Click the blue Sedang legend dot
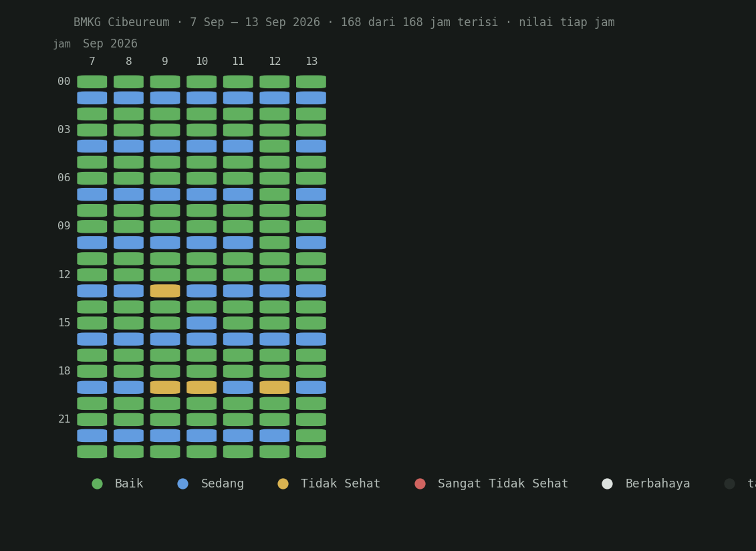The image size is (756, 551). coord(182,484)
